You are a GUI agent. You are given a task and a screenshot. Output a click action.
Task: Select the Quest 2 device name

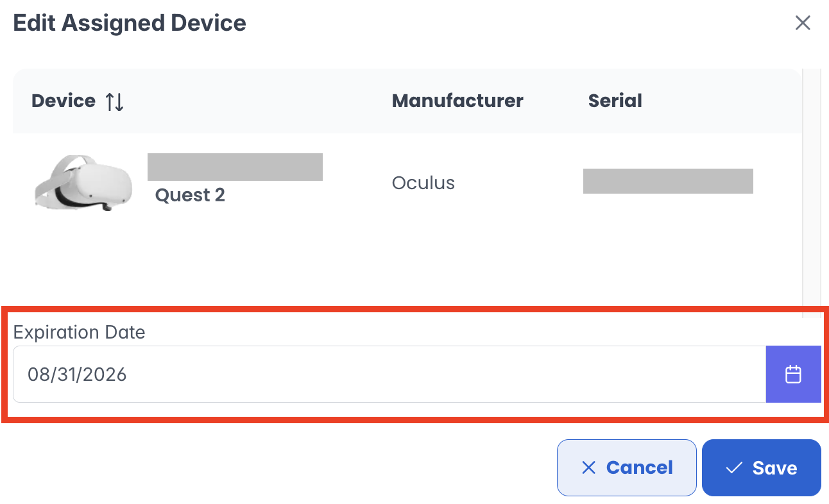[190, 195]
